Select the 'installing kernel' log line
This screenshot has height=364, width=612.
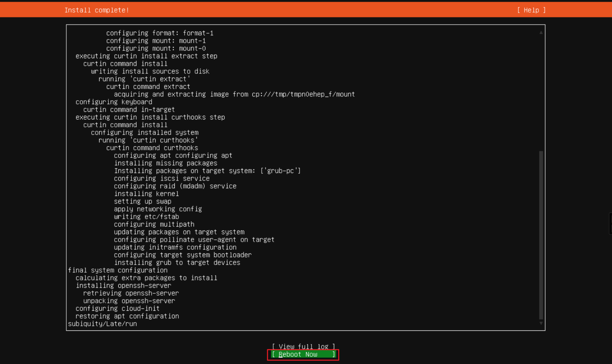[146, 193]
